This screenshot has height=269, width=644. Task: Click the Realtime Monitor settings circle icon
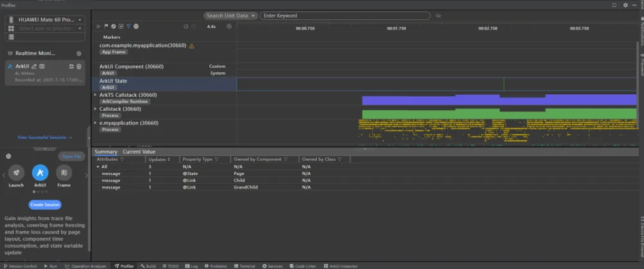click(x=79, y=54)
